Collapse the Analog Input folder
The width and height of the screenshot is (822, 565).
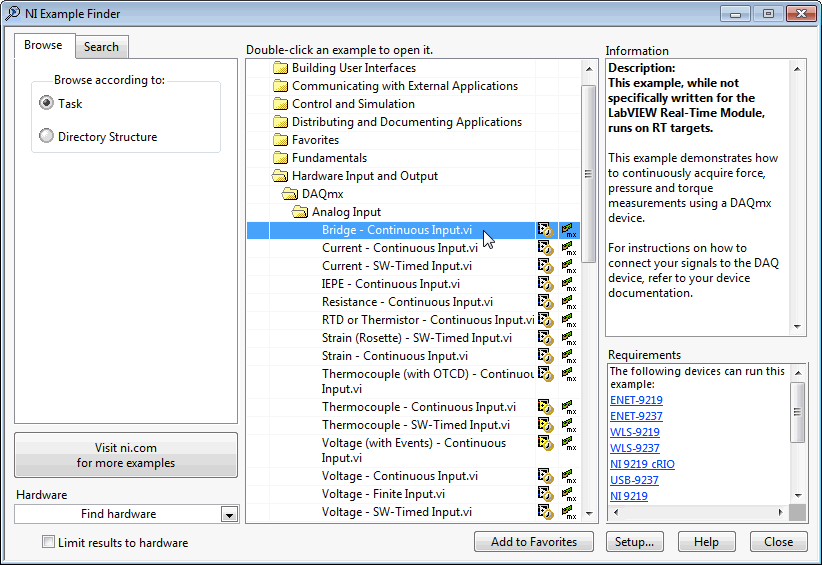point(300,212)
